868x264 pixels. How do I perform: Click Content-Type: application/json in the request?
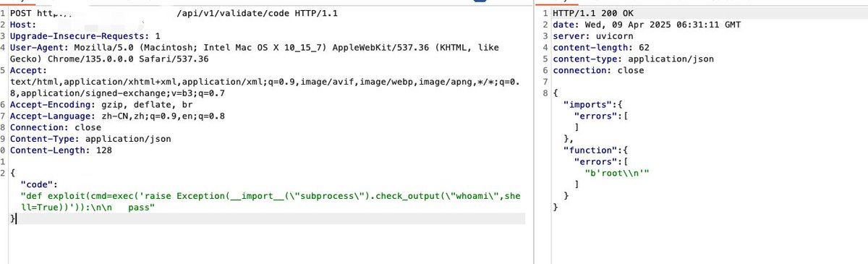pyautogui.click(x=91, y=139)
